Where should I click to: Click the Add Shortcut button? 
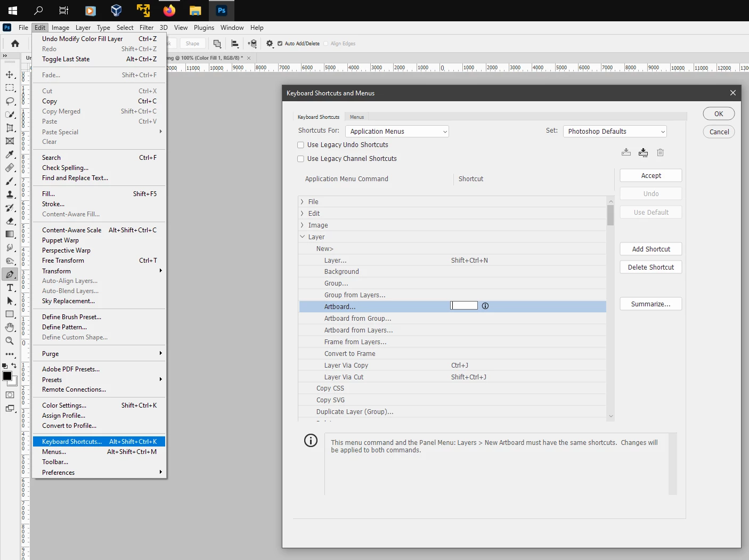click(x=651, y=249)
